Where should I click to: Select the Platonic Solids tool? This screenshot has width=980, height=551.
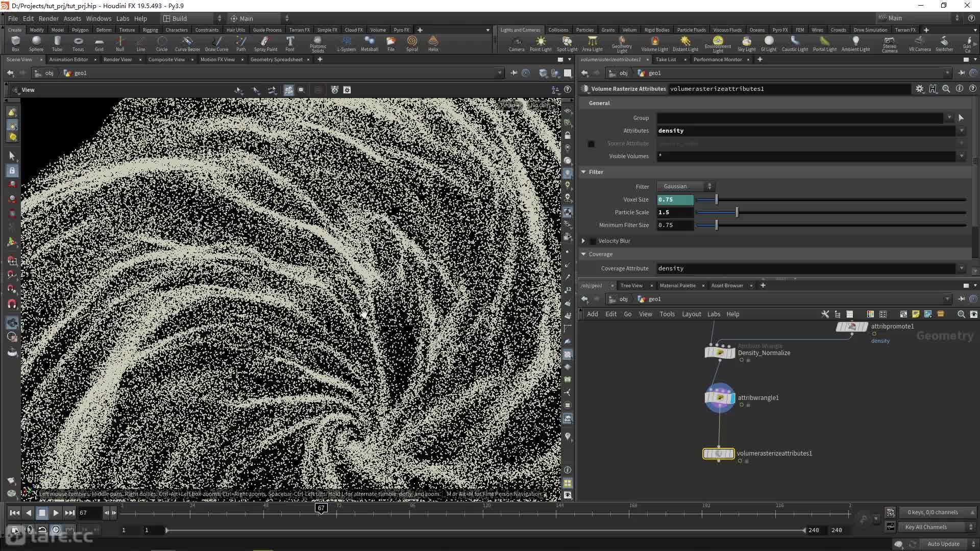318,44
